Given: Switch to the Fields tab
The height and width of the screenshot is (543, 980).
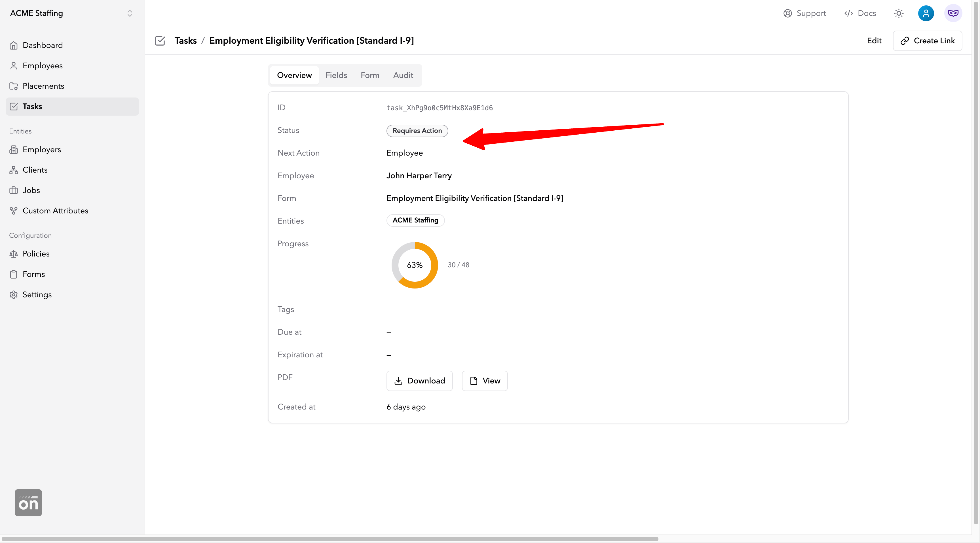Looking at the screenshot, I should click(x=336, y=75).
